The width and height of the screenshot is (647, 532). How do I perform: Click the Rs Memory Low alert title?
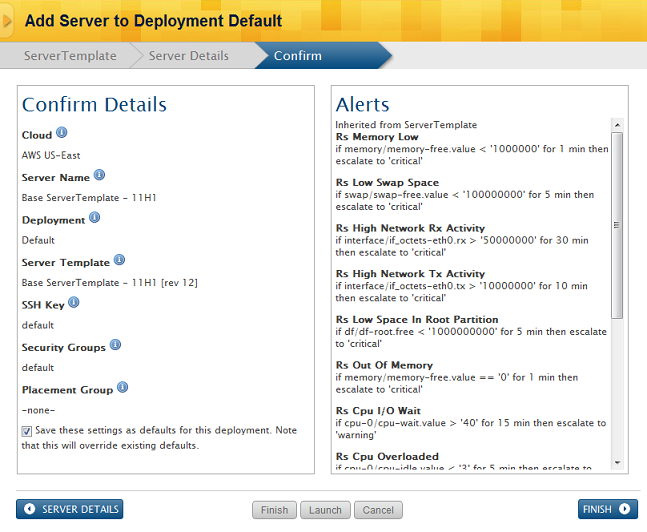(377, 137)
